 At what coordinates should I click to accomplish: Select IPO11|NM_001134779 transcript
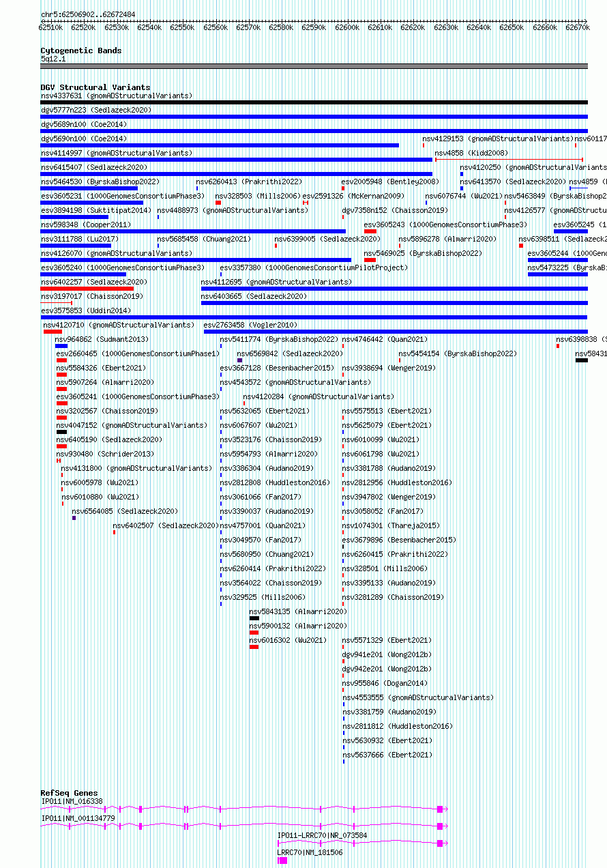pos(243,825)
